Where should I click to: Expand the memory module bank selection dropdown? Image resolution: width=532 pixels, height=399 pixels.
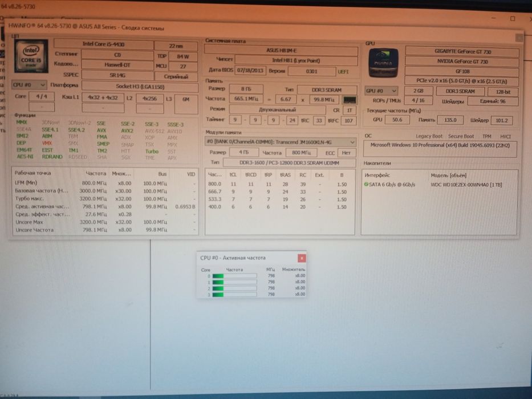point(280,142)
